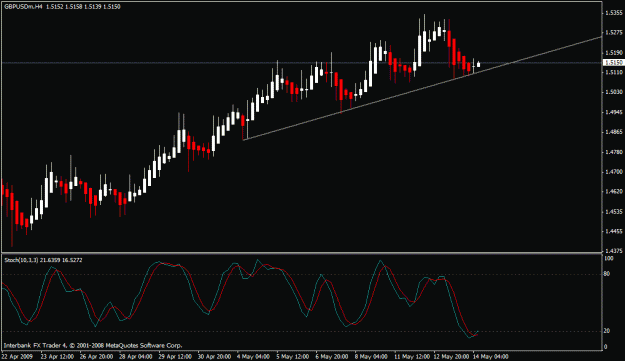Select the rising white trendline
625x361 pixels.
[x=422, y=88]
